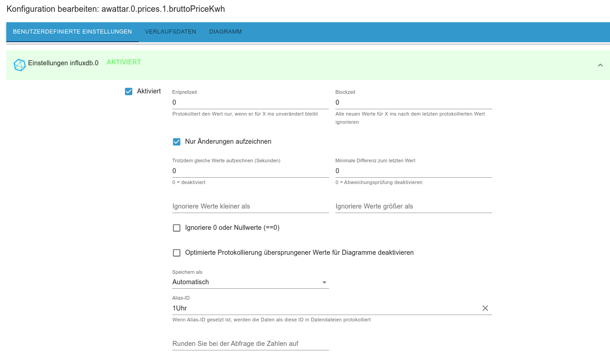Click the Entprellzeit input field
Screen dimensions: 610x364
coord(250,103)
